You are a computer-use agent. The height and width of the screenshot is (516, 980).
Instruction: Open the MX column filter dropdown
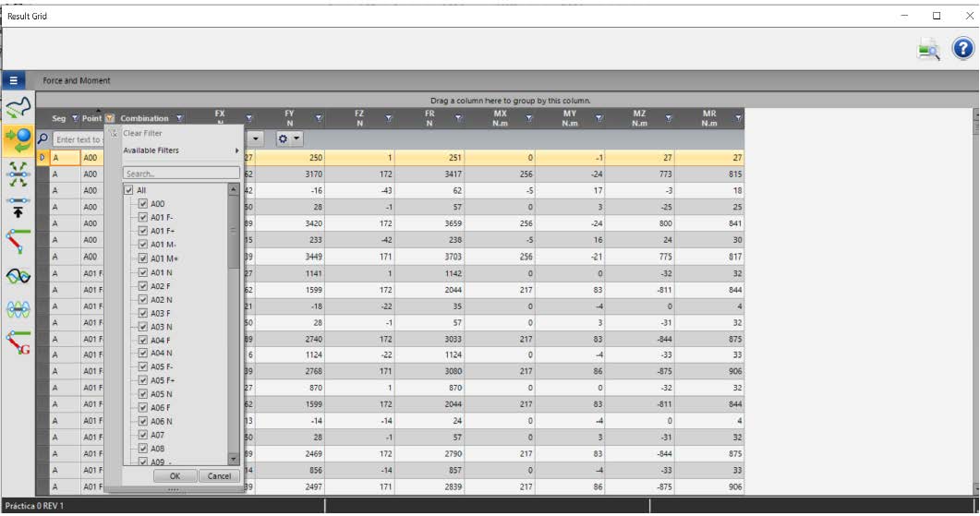pos(528,118)
